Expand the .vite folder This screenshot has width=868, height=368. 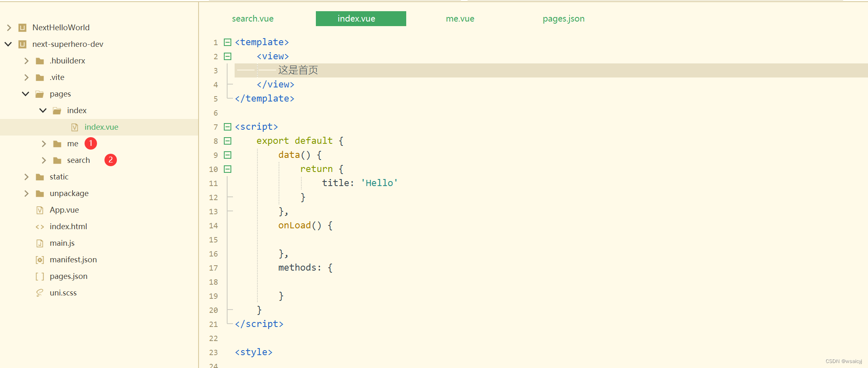pyautogui.click(x=26, y=77)
